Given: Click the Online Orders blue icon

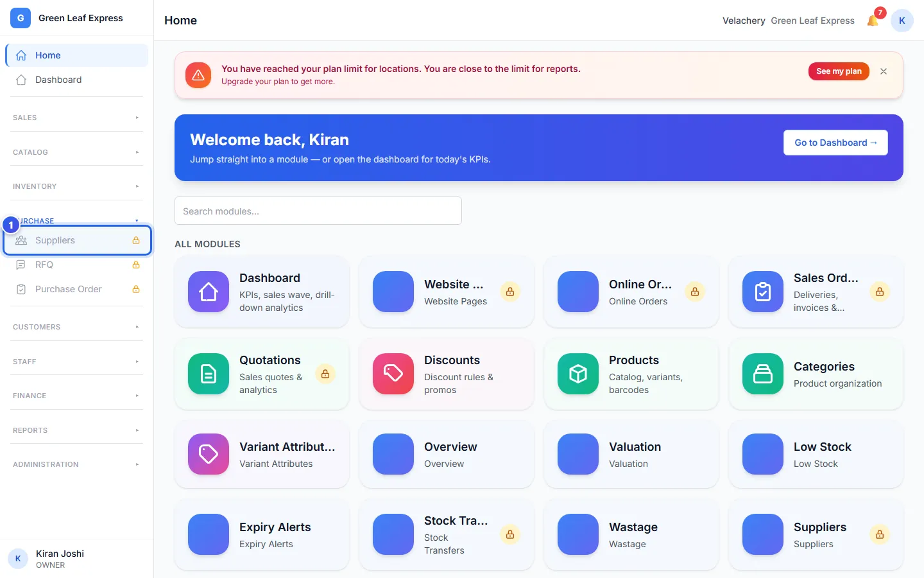Looking at the screenshot, I should coord(578,292).
